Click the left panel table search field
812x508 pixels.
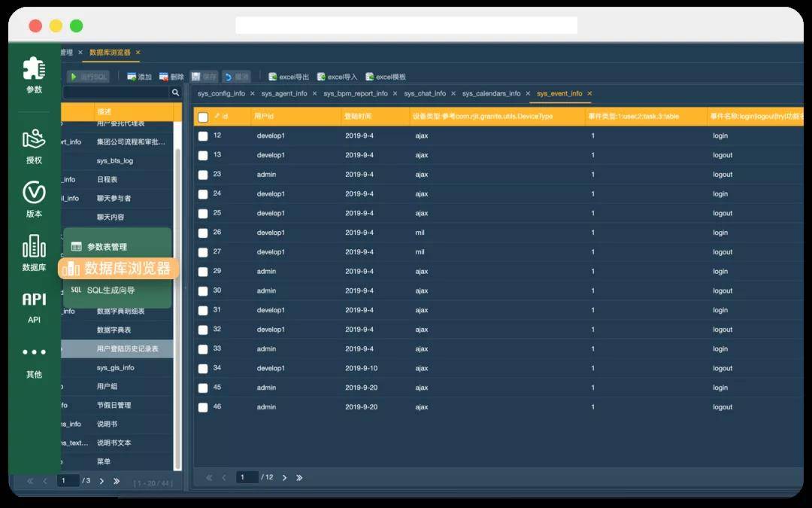116,93
